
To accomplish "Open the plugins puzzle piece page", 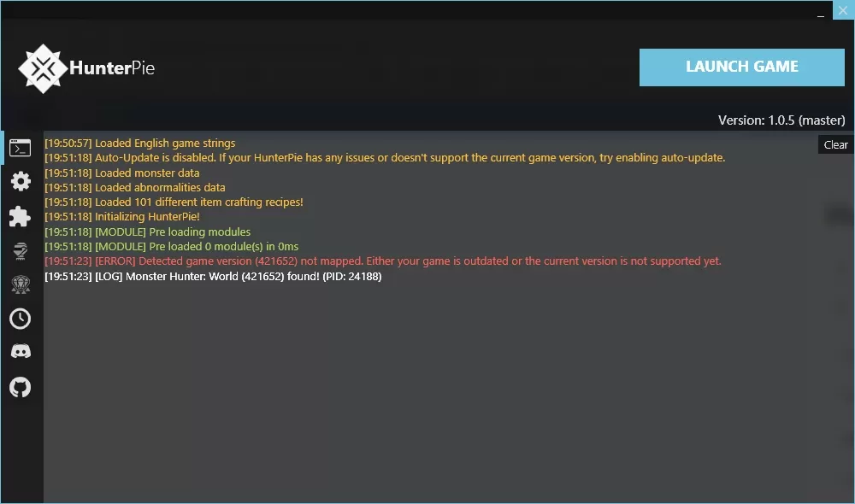I will (21, 216).
